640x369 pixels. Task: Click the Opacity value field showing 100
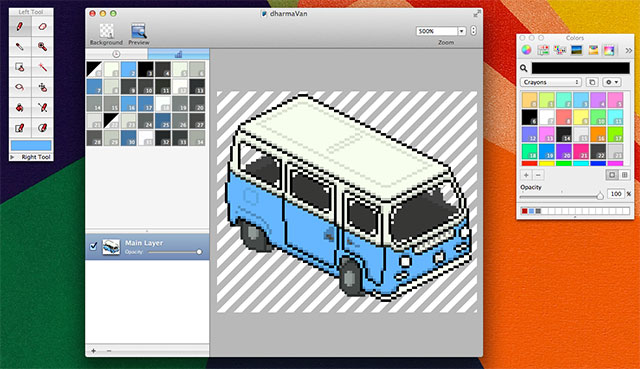(616, 194)
